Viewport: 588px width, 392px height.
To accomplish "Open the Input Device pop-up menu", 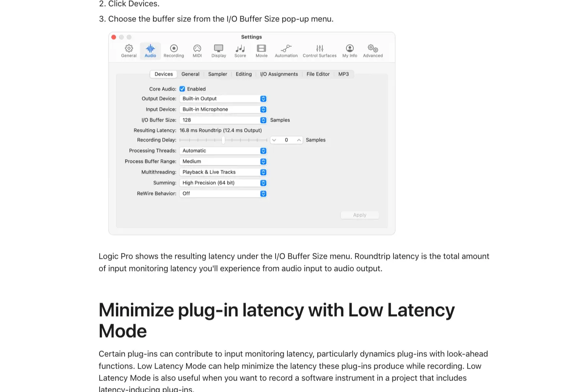I will (223, 109).
